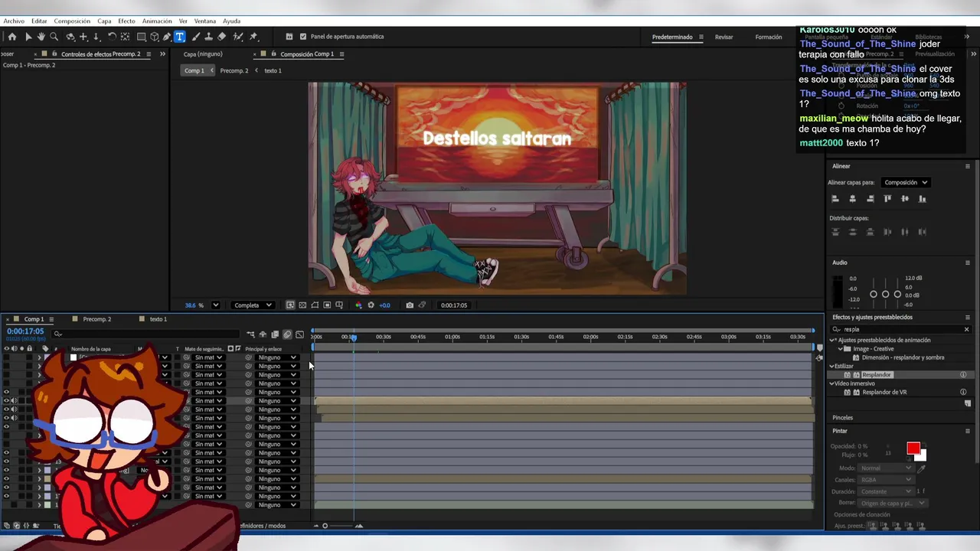Switch to the Revisar workspace

[x=724, y=37]
